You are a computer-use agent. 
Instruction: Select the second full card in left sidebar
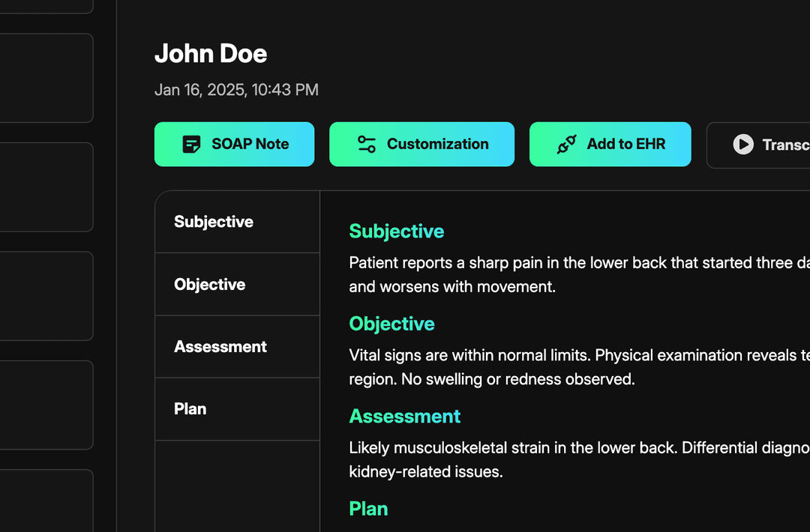45,187
